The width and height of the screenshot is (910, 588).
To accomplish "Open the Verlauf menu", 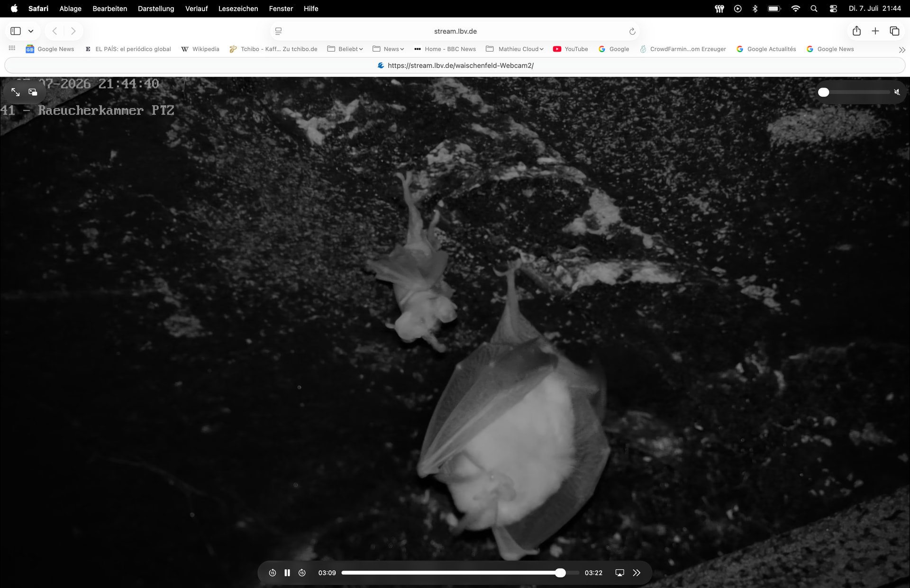I will point(196,9).
